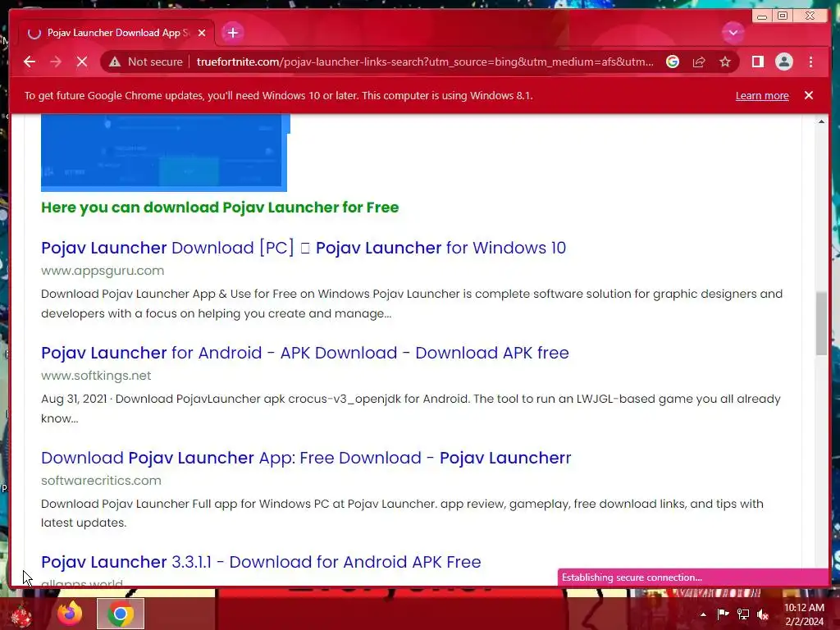The height and width of the screenshot is (630, 840).
Task: Open Chrome three-dot menu
Action: (810, 62)
